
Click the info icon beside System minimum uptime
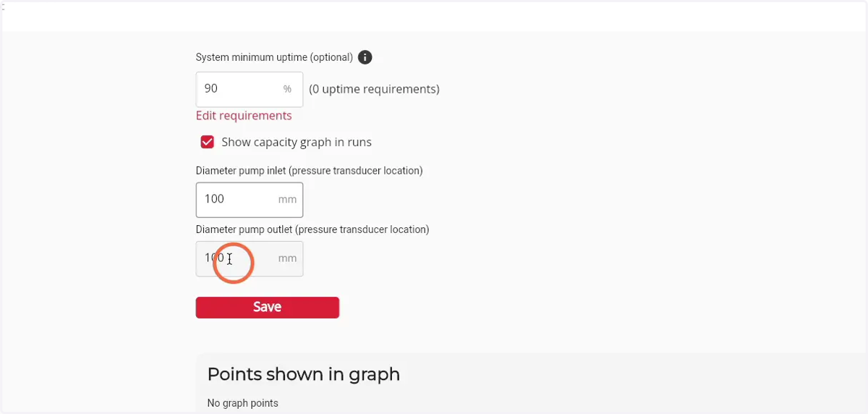point(365,57)
